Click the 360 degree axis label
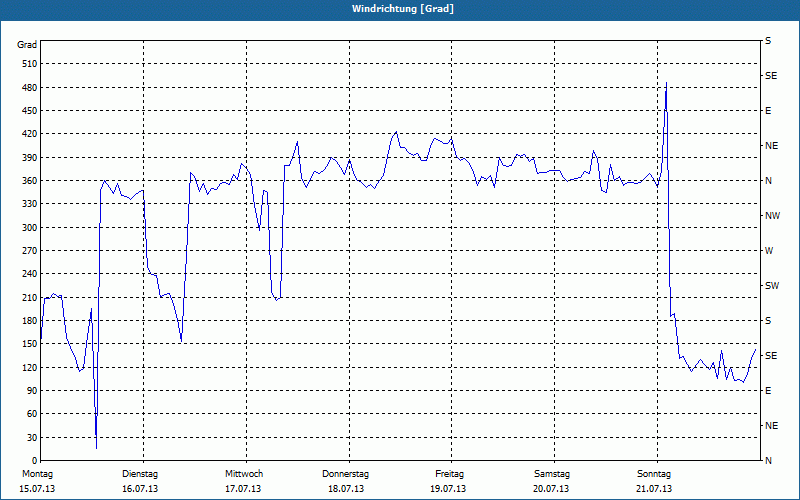The height and width of the screenshot is (500, 800). click(30, 181)
